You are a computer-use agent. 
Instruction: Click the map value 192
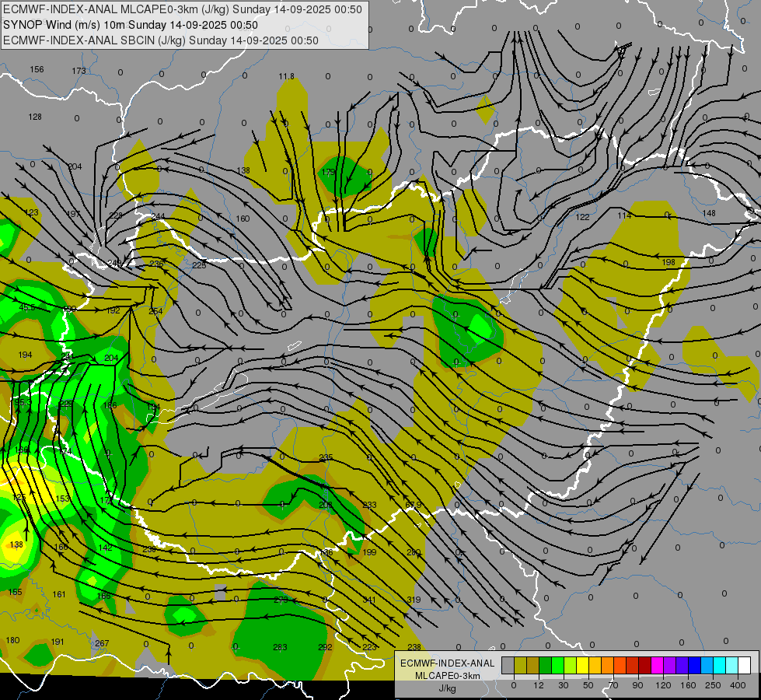click(x=113, y=310)
